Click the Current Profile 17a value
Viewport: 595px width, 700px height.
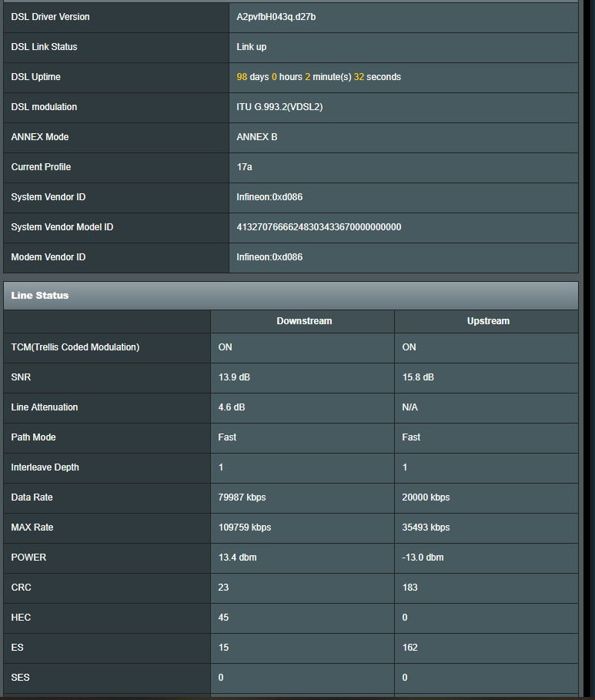(244, 167)
